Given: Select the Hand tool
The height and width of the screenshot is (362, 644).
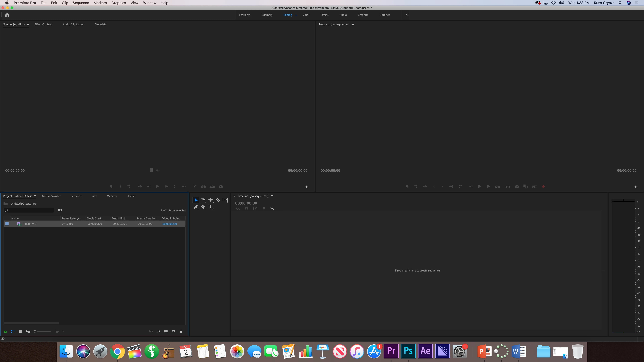Looking at the screenshot, I should tap(203, 207).
